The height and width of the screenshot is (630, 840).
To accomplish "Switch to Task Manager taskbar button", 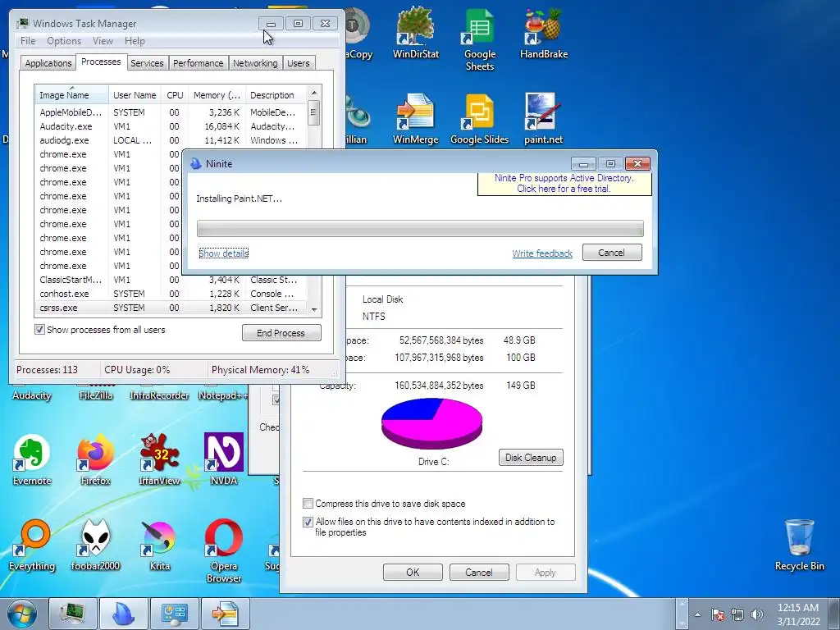I will (73, 614).
